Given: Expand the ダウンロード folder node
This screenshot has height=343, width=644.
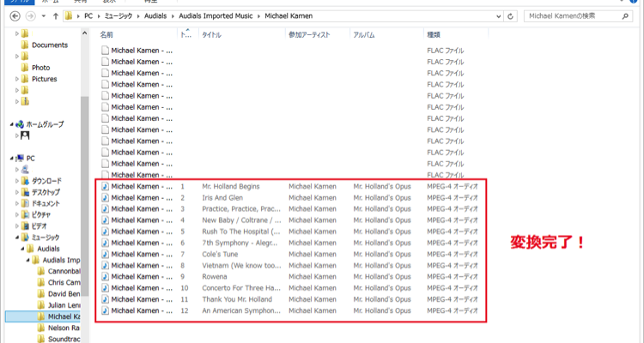Looking at the screenshot, I should point(16,181).
